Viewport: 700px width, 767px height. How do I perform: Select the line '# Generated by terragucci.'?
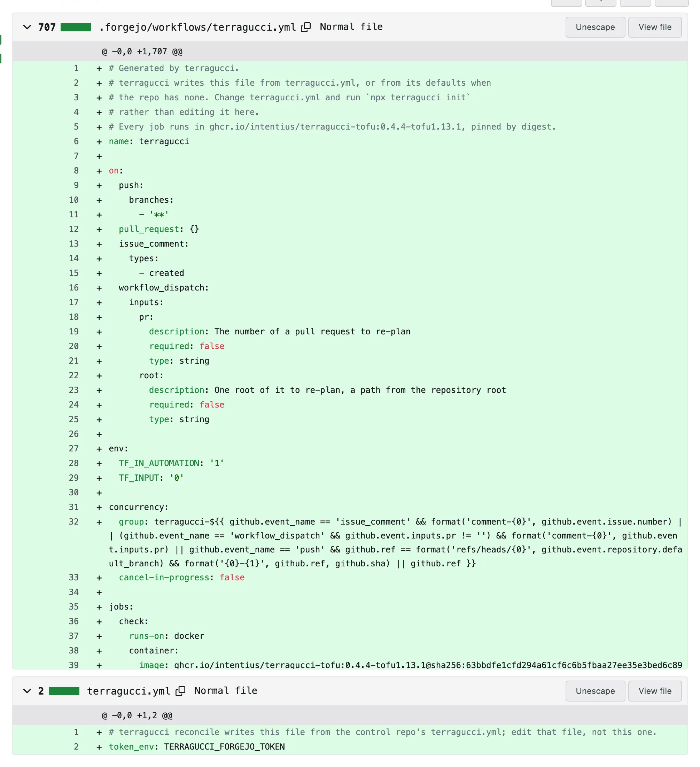pos(173,69)
